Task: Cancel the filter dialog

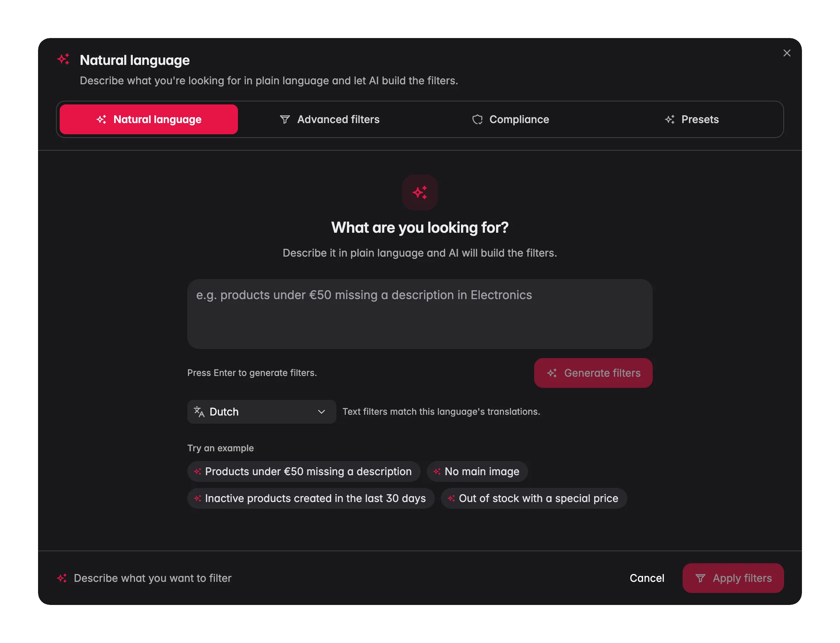Action: [647, 578]
